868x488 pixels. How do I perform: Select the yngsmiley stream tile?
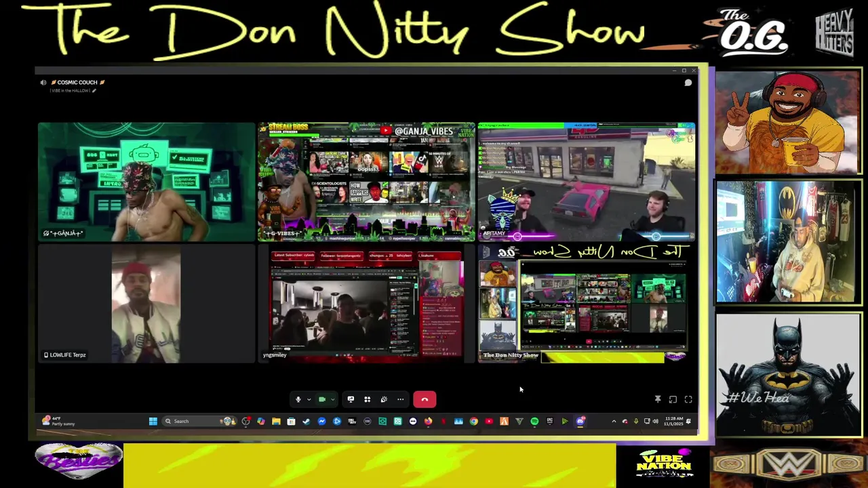366,304
